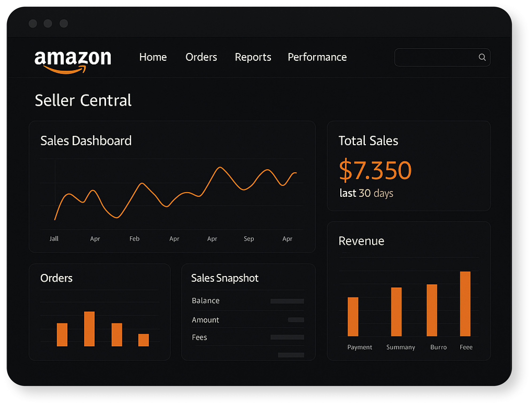Viewport: 532px width, 406px height.
Task: Select the Performance menu item
Action: coord(317,57)
